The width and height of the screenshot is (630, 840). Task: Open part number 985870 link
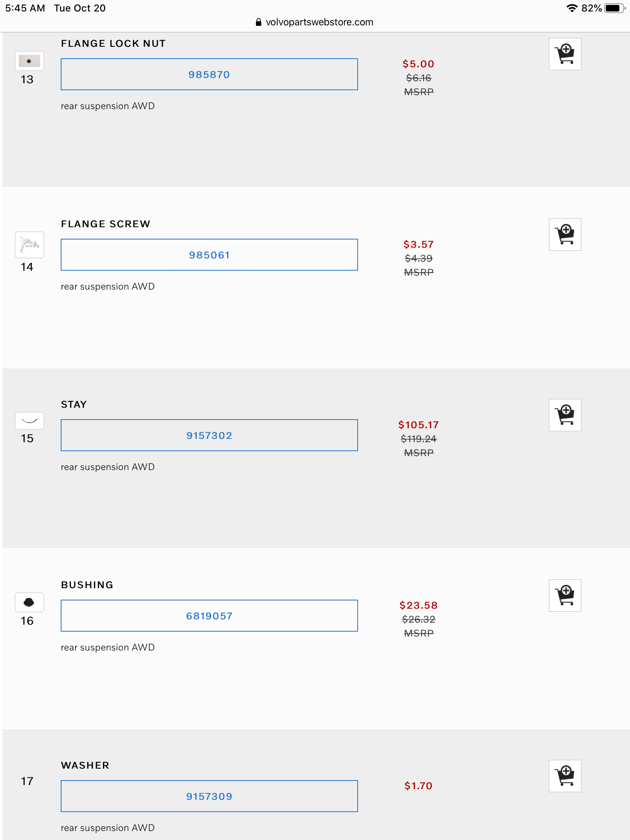click(209, 75)
